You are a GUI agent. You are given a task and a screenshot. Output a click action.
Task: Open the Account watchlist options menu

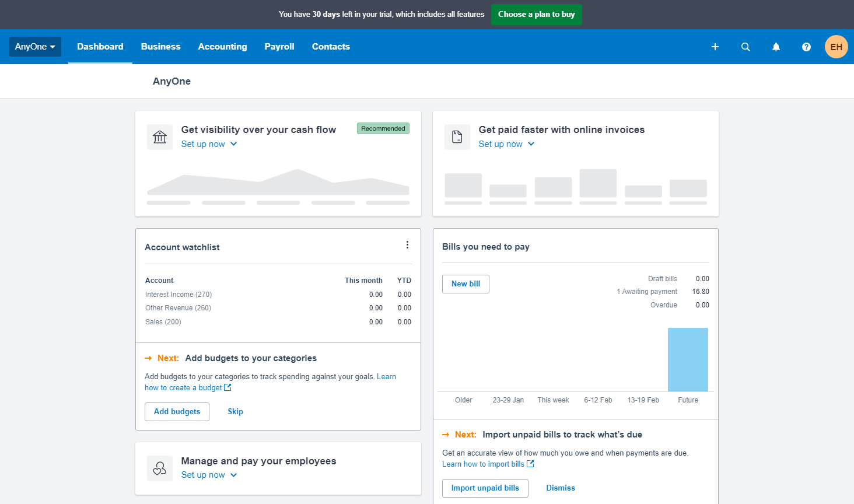(407, 244)
